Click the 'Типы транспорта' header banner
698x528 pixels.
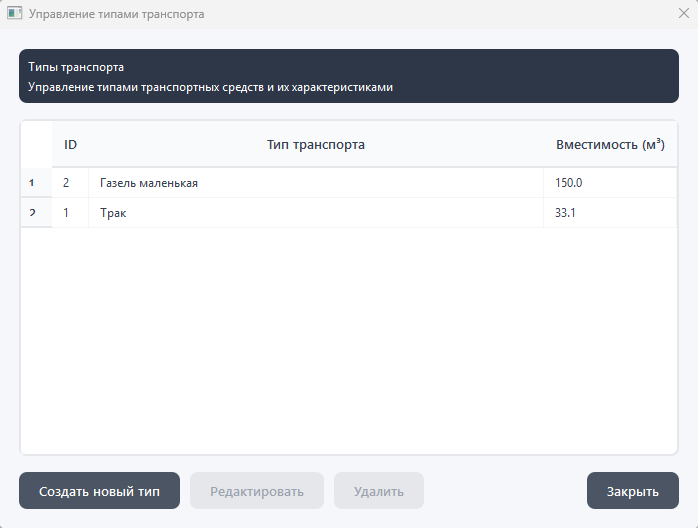tap(348, 77)
